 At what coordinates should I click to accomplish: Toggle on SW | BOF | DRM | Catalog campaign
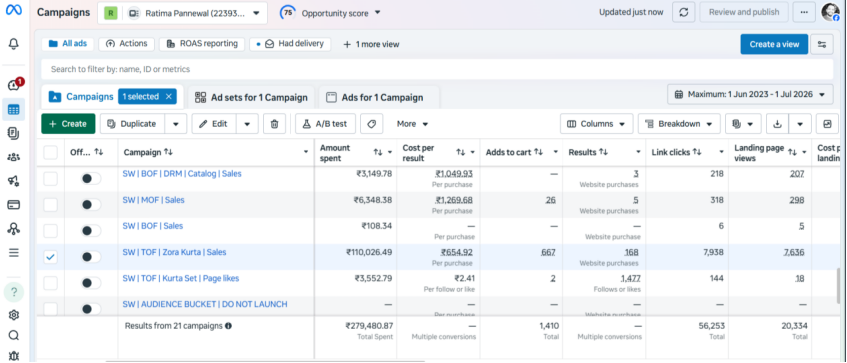coord(90,179)
